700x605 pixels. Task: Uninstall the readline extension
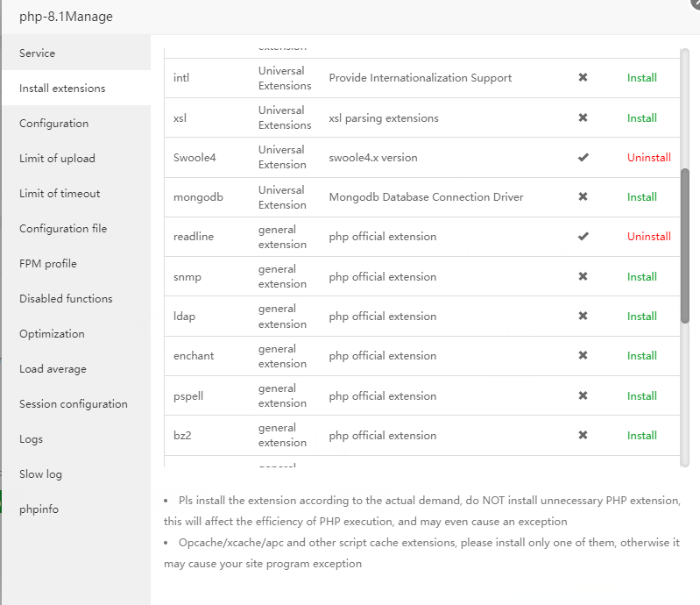(648, 237)
